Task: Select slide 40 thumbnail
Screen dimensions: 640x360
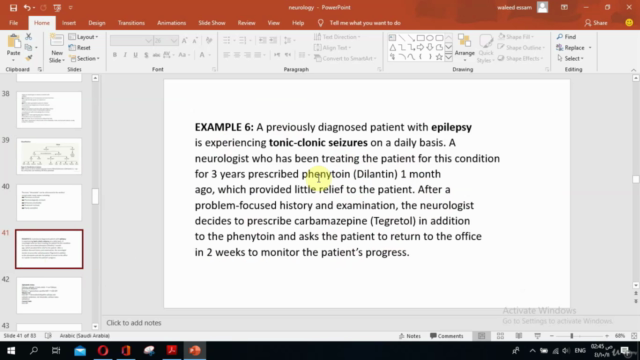Action: 49,202
